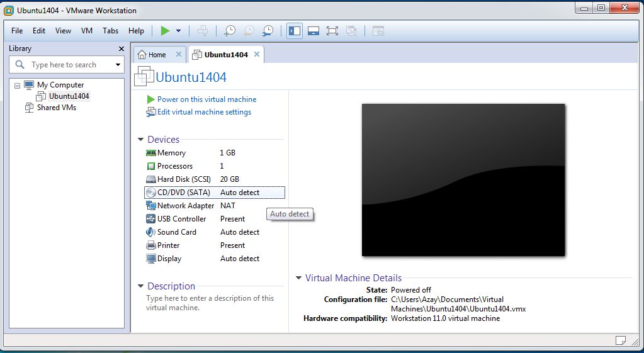This screenshot has height=353, width=644.
Task: Open the power options dropdown arrow
Action: (x=178, y=31)
